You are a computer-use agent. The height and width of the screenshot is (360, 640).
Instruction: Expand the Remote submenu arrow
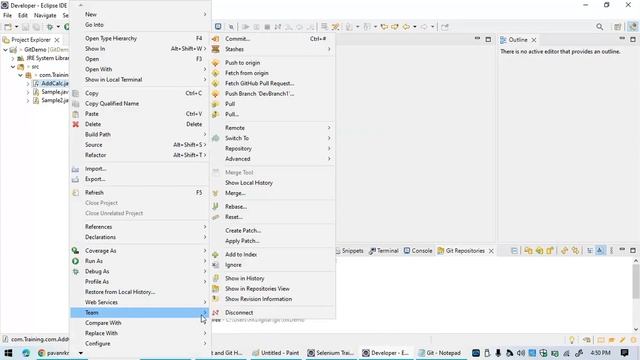(x=329, y=128)
